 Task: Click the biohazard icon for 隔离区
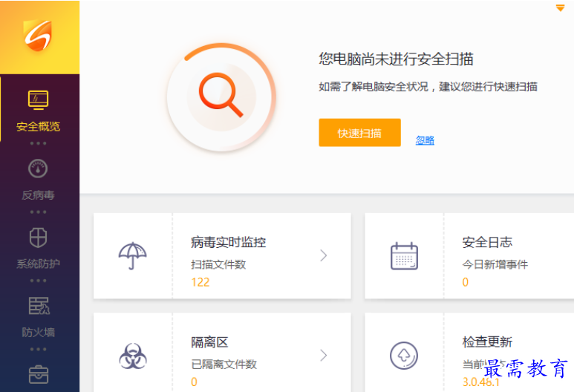tap(133, 356)
